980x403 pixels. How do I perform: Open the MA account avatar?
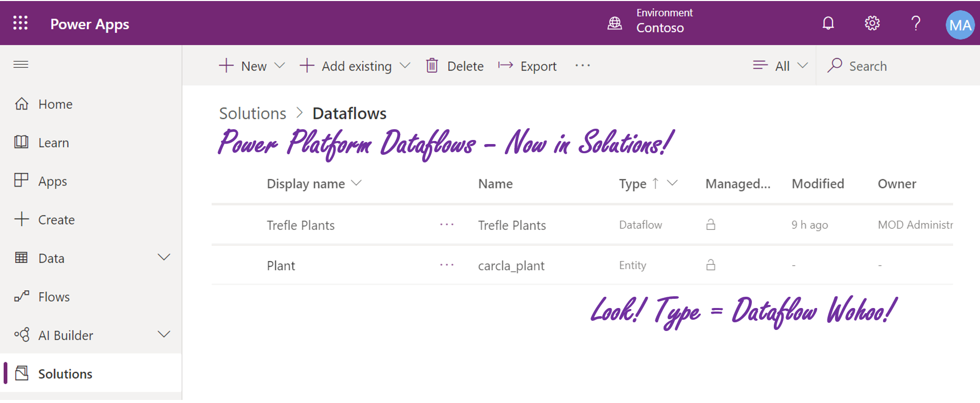[x=960, y=25]
